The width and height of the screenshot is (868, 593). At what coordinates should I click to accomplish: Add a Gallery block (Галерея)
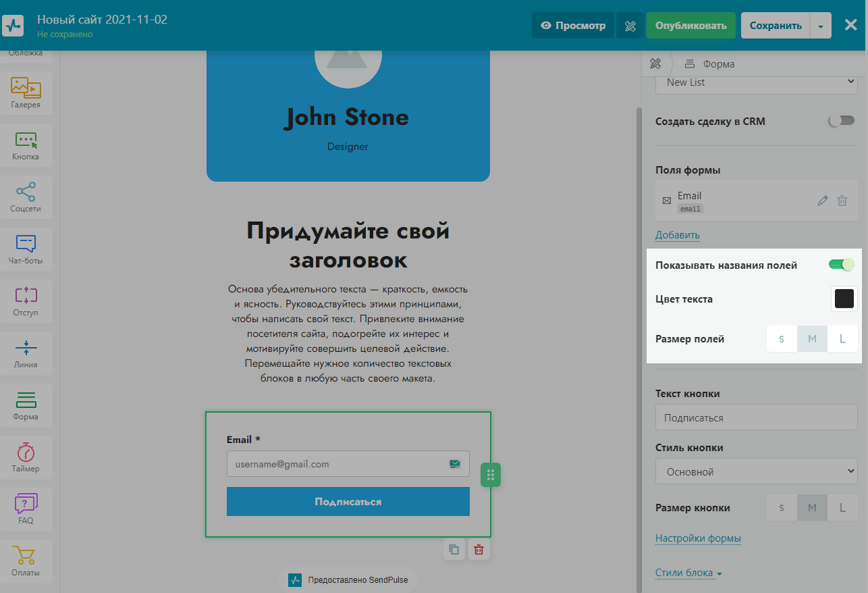point(26,93)
